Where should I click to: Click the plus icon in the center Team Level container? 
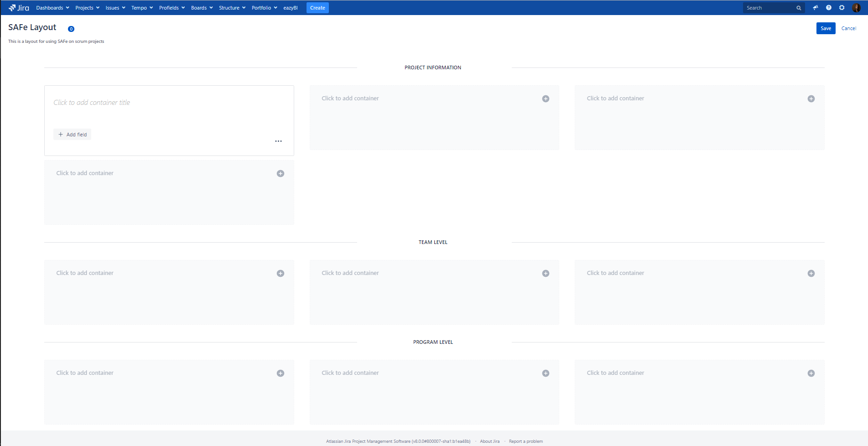click(x=546, y=273)
